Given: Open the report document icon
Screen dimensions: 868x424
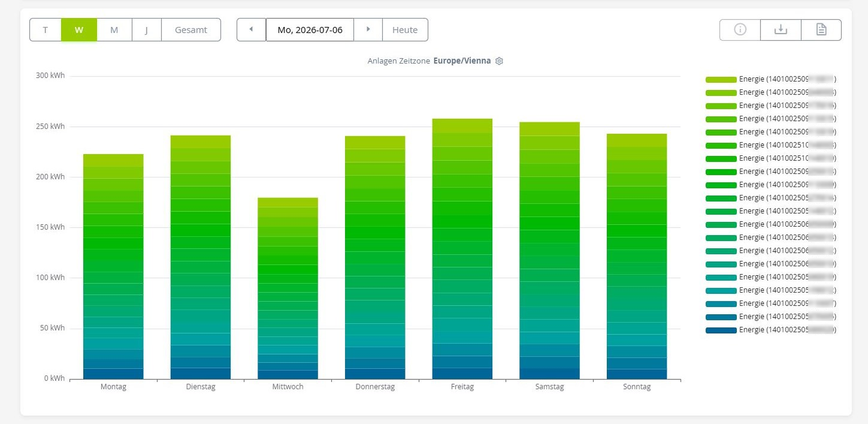Looking at the screenshot, I should tap(821, 30).
